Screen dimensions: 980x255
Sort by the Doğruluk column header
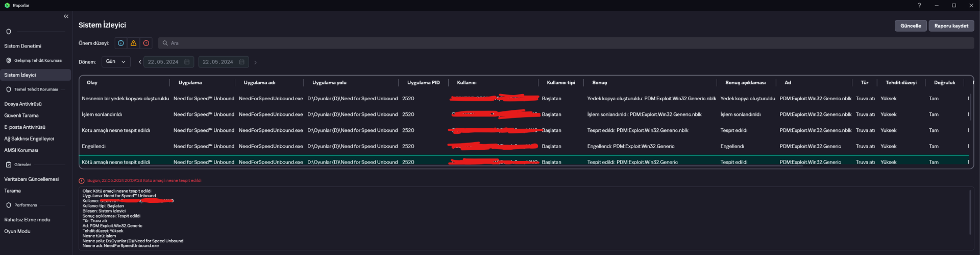click(x=944, y=82)
